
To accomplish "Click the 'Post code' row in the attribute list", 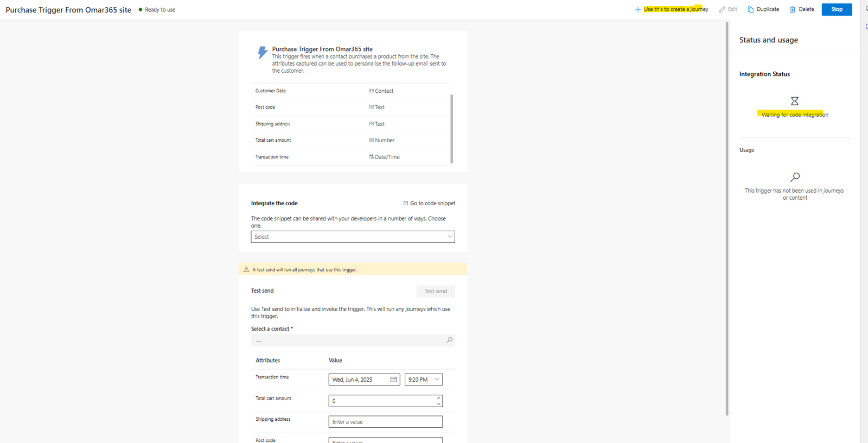I will pos(350,107).
